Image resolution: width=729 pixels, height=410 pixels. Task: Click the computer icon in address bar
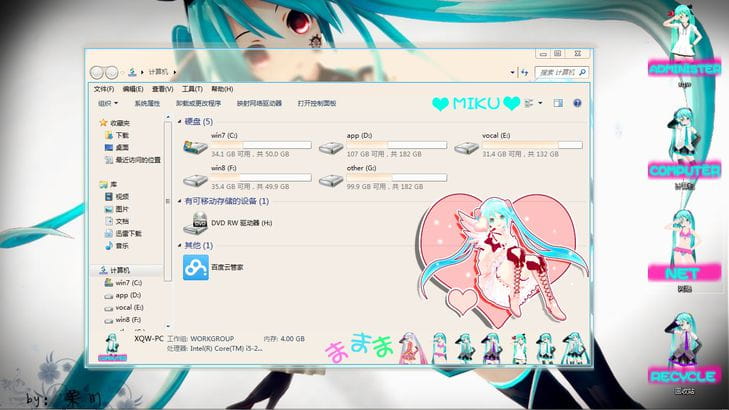pos(132,72)
